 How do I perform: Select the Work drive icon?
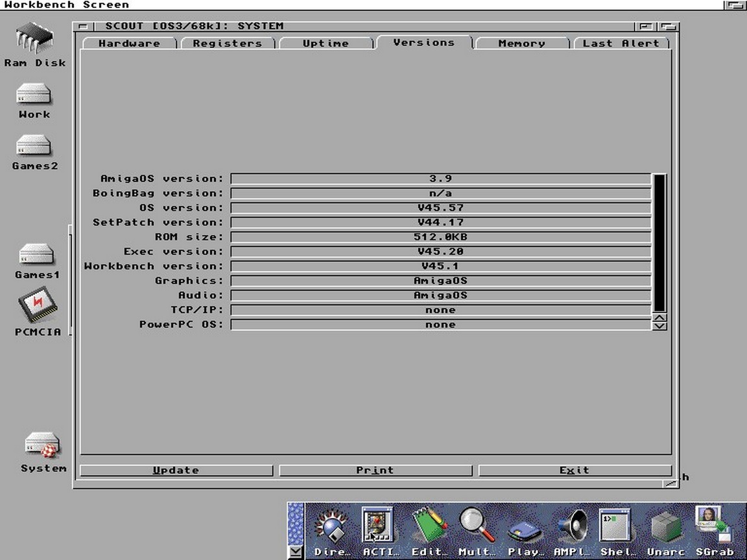(34, 100)
